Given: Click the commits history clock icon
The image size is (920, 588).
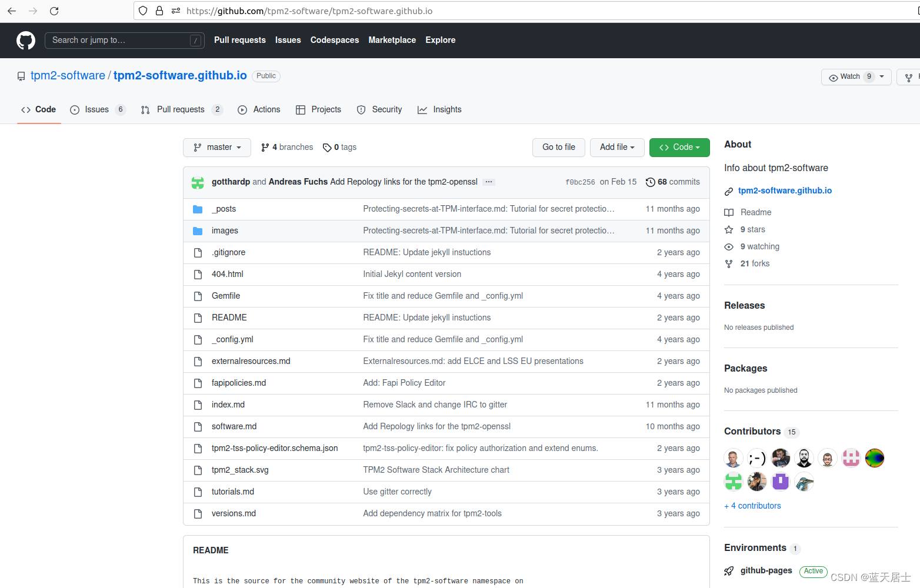Looking at the screenshot, I should tap(650, 182).
